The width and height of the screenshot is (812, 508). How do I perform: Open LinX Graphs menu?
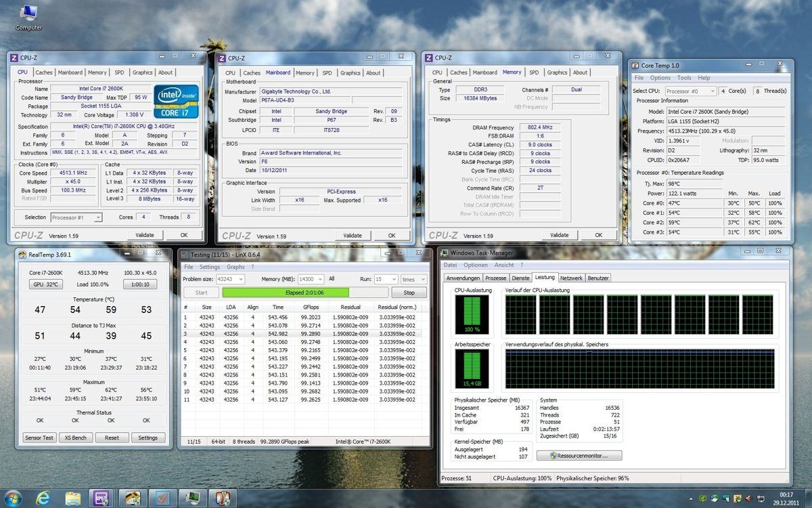[x=235, y=267]
